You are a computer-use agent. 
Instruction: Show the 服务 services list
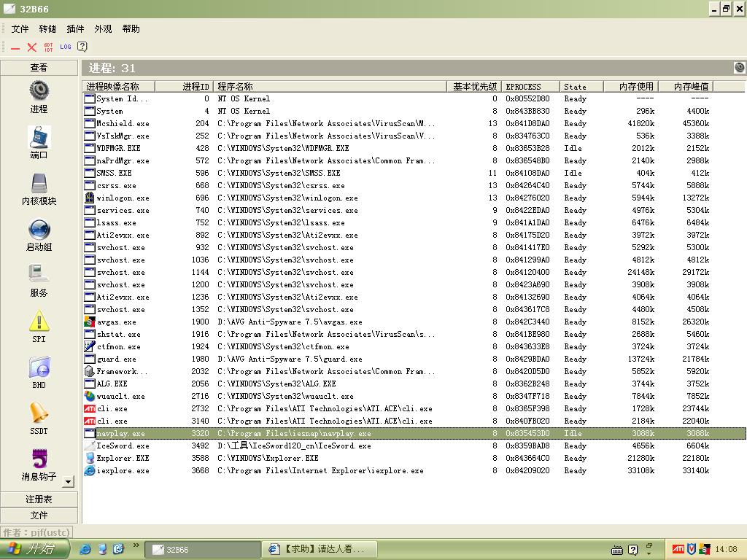39,274
